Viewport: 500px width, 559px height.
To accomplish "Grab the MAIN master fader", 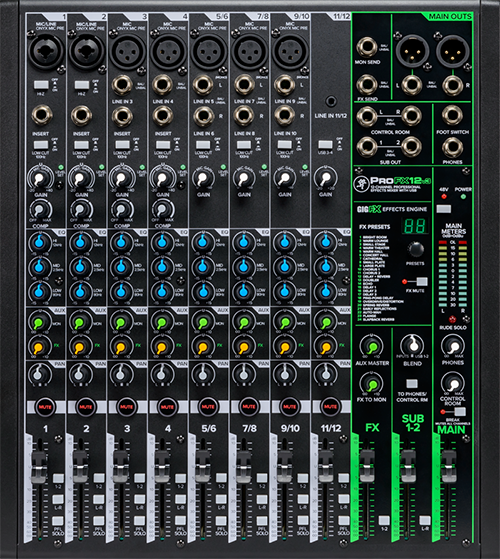I will click(449, 466).
